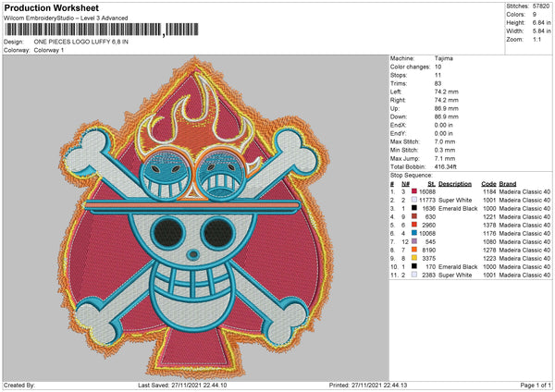The width and height of the screenshot is (555, 392).
Task: Click the Max Jump value '7.1 mm'
Action: click(445, 158)
